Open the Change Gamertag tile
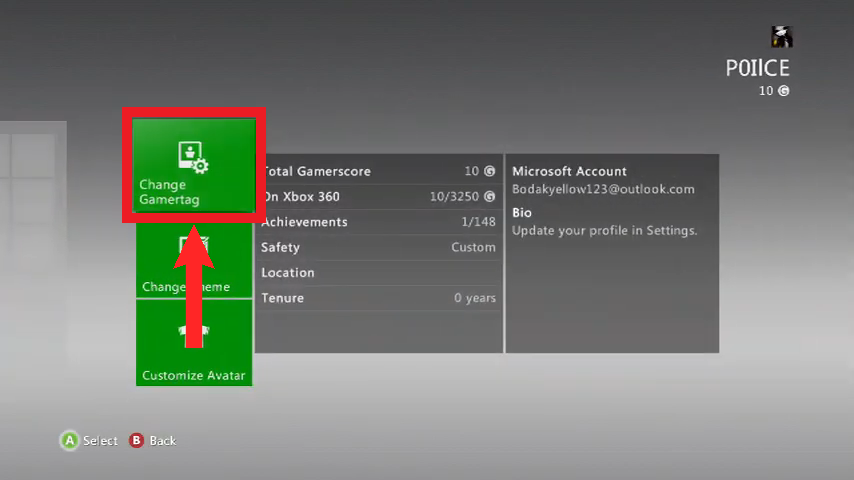Screen dimensions: 854x480 [x=194, y=165]
